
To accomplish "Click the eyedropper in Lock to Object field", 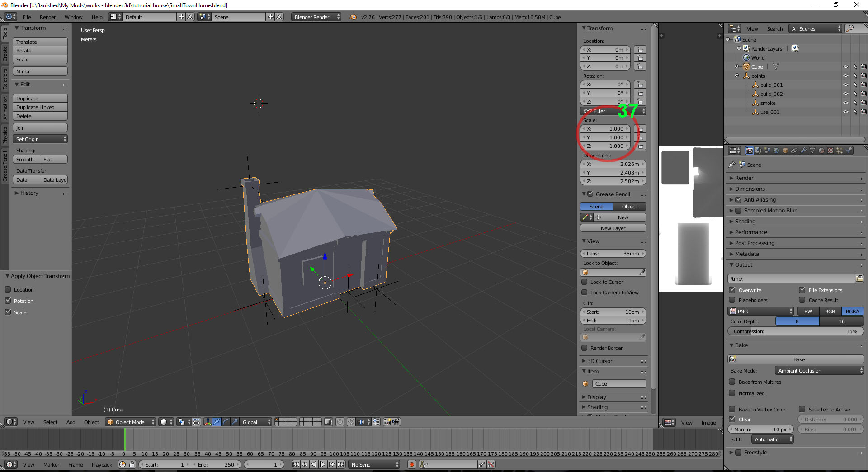I will (642, 272).
